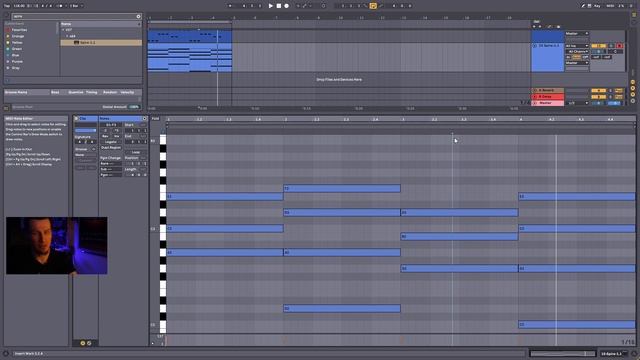This screenshot has height=360, width=640.
Task: Select the Gray collection in the browser
Action: tap(16, 68)
